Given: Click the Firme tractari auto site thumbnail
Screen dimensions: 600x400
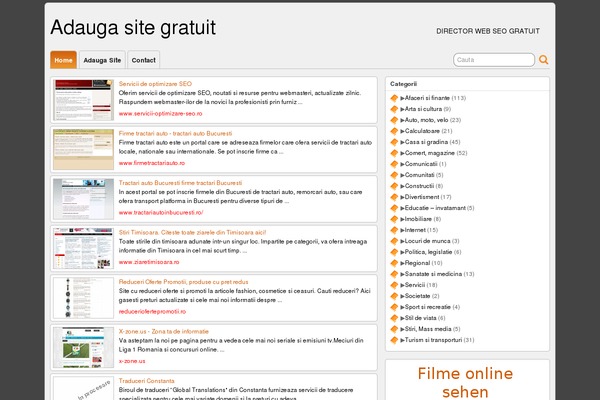Looking at the screenshot, I should click(83, 149).
